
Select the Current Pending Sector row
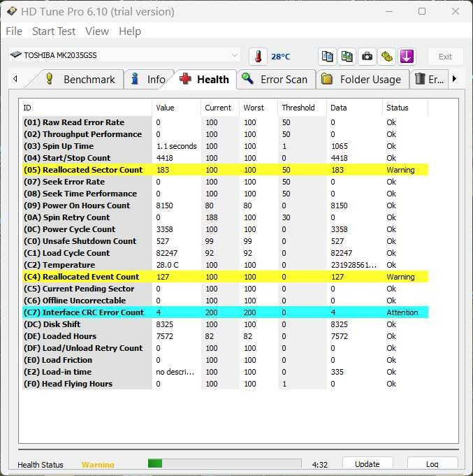225,289
